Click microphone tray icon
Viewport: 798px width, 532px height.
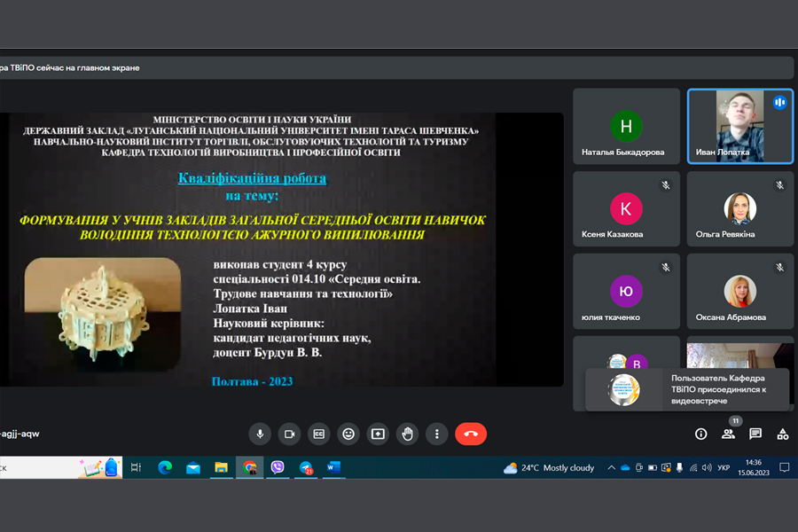coord(679,468)
